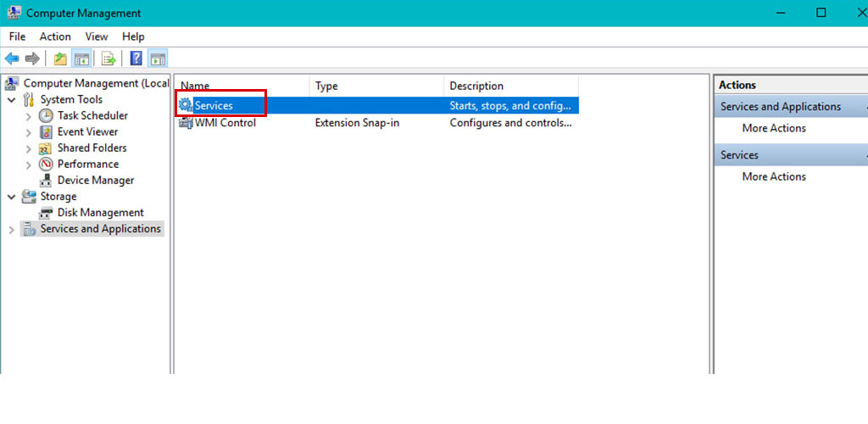This screenshot has height=424, width=868.
Task: Select Device Manager label in tree
Action: coord(96,181)
